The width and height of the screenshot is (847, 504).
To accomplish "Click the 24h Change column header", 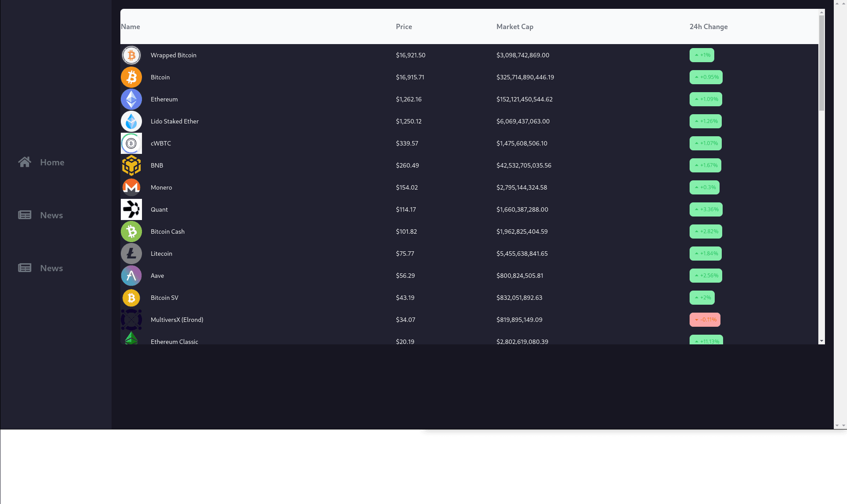I will pos(708,26).
